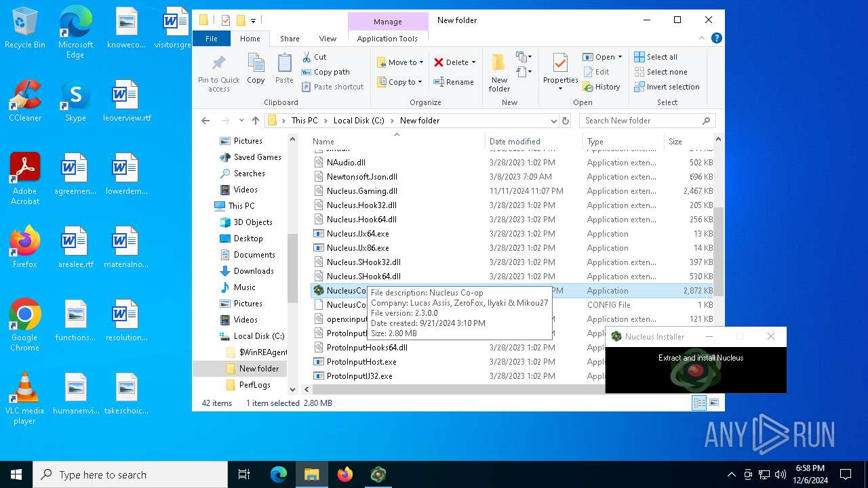Open Help with the question mark icon
The height and width of the screenshot is (488, 868).
pos(716,39)
